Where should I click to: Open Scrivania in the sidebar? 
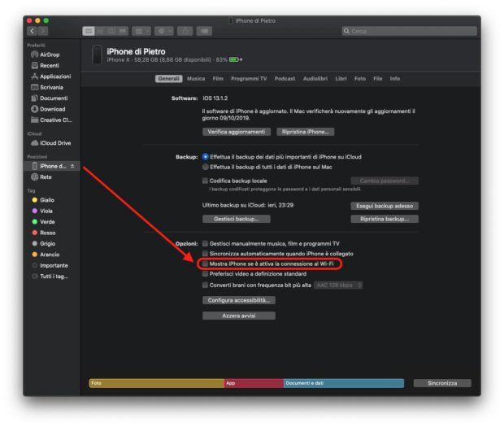point(51,88)
